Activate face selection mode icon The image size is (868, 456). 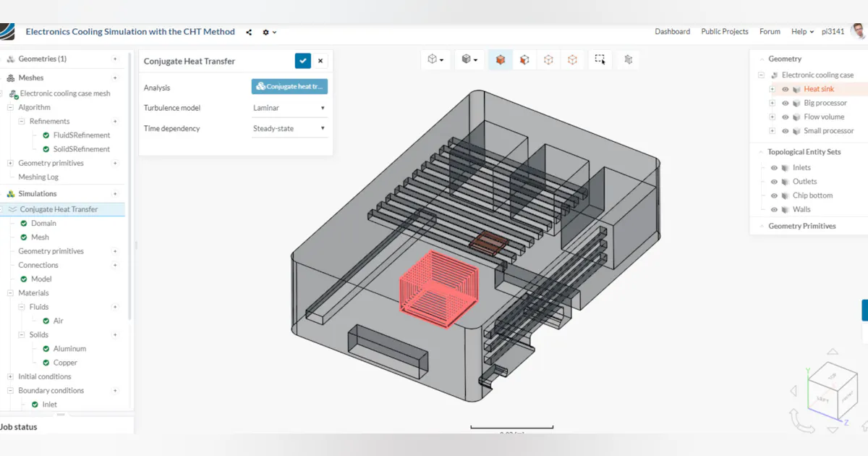pos(524,59)
